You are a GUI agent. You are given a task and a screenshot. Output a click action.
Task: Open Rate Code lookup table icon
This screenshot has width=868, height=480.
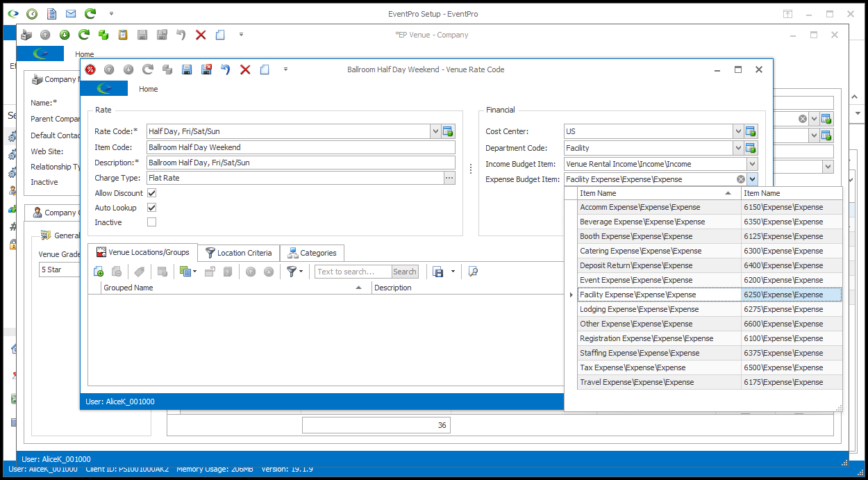448,131
